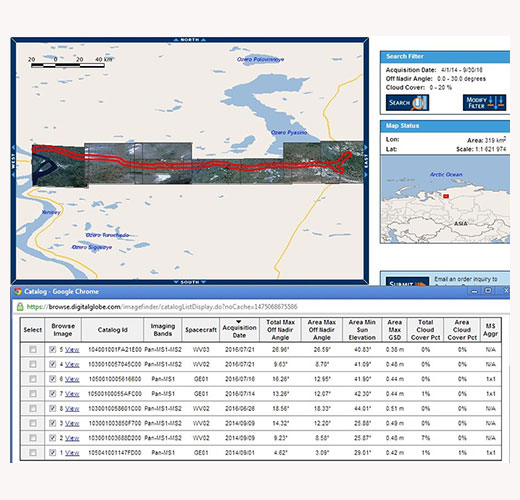
Task: Uncheck the Browse Image checkbox for image 2
Action: 52,438
